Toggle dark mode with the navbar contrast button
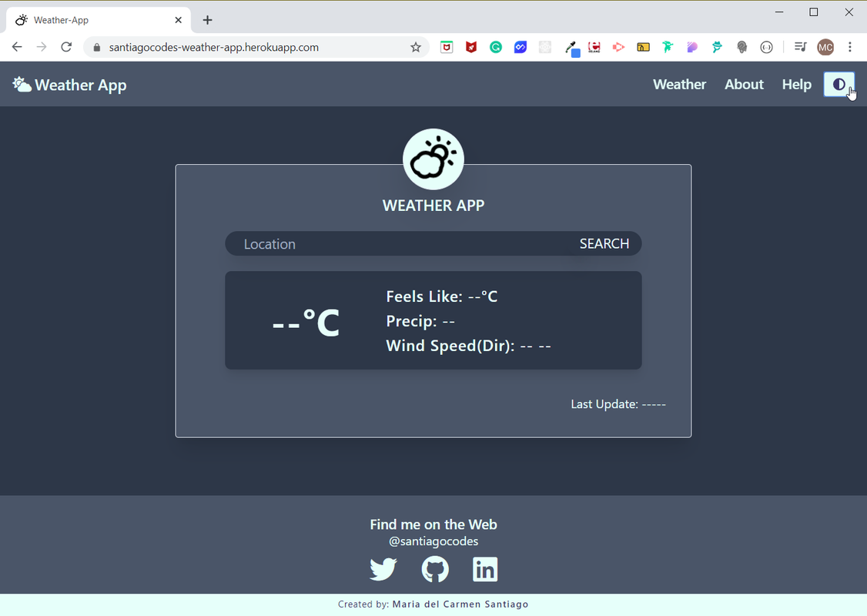 point(839,84)
